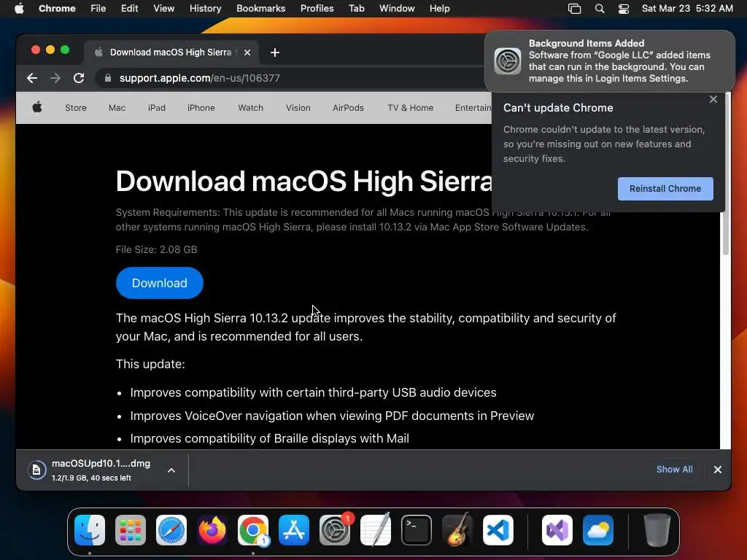Launch GarageBand from the dock
This screenshot has height=560, width=747.
pos(457,530)
